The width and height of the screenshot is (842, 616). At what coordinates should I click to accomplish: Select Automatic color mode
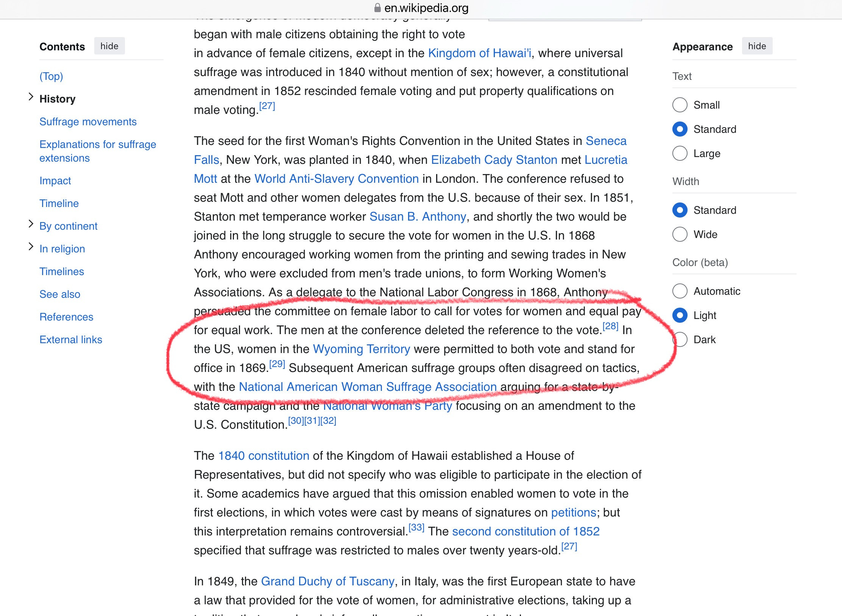pos(680,291)
